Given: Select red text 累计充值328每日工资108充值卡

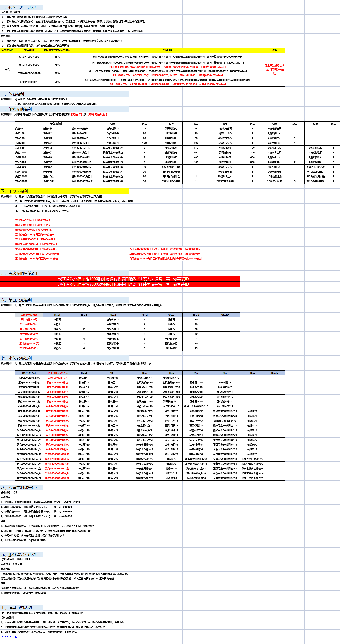Looking at the screenshot, I should click(33, 220).
